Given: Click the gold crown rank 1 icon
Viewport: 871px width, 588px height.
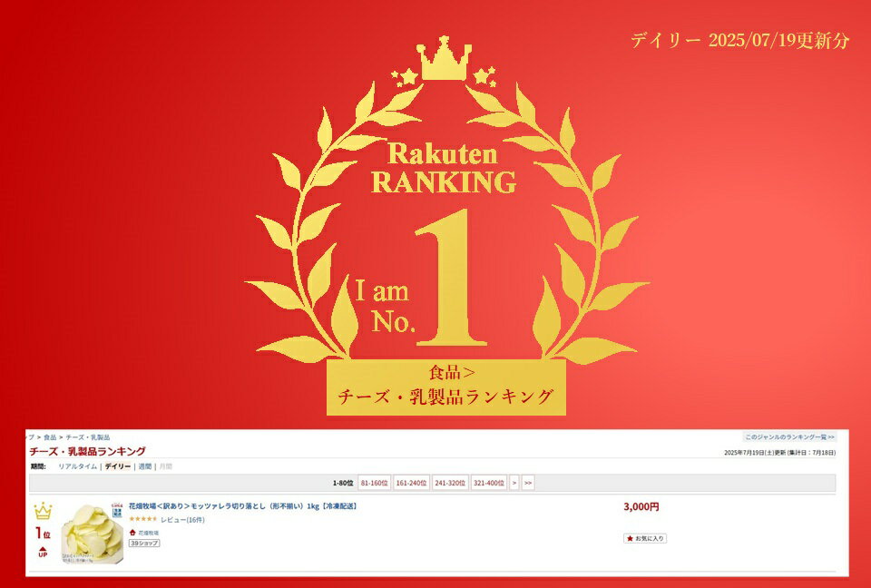Looking at the screenshot, I should tap(43, 512).
